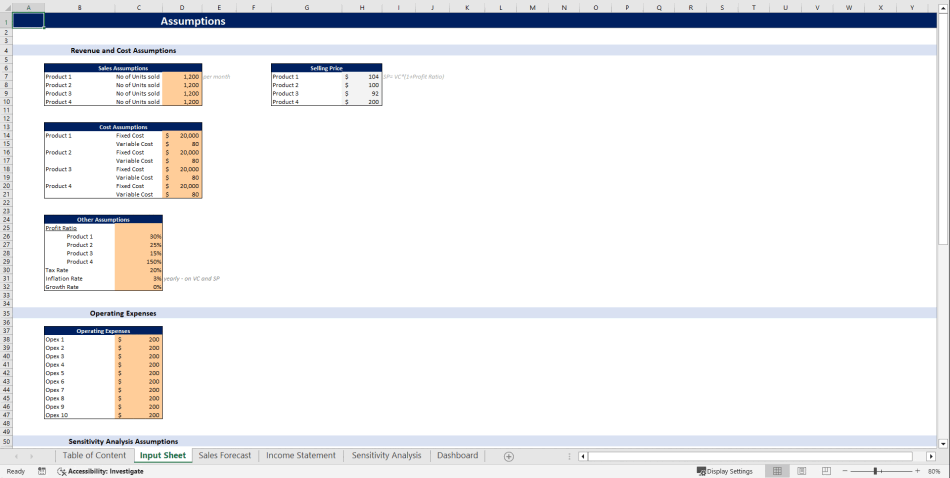Go to Sensitivity Analysis sheet tab
The image size is (950, 478).
pos(386,455)
